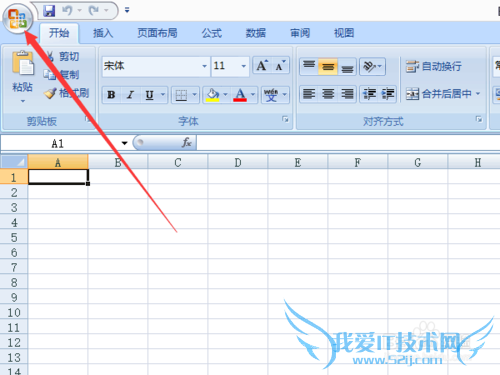This screenshot has width=500, height=375.
Task: Open the font color dropdown arrow
Action: (253, 95)
